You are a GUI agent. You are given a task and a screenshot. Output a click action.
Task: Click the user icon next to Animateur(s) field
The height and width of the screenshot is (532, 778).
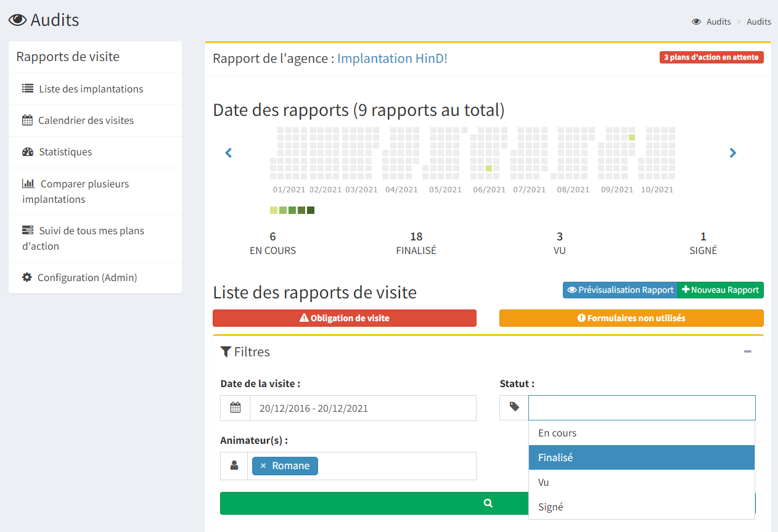point(234,465)
